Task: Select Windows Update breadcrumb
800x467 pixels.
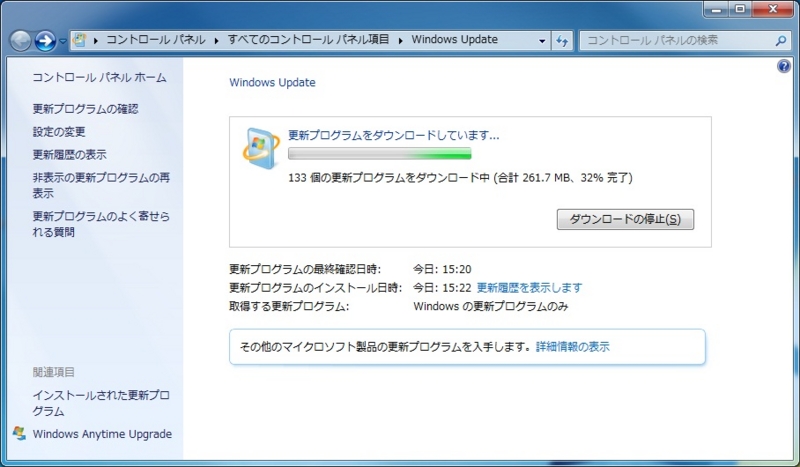Action: click(455, 40)
